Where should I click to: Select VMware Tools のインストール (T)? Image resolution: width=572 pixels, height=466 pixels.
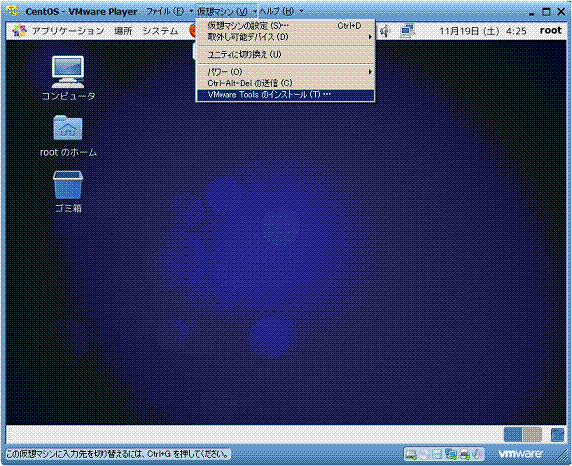[x=285, y=95]
